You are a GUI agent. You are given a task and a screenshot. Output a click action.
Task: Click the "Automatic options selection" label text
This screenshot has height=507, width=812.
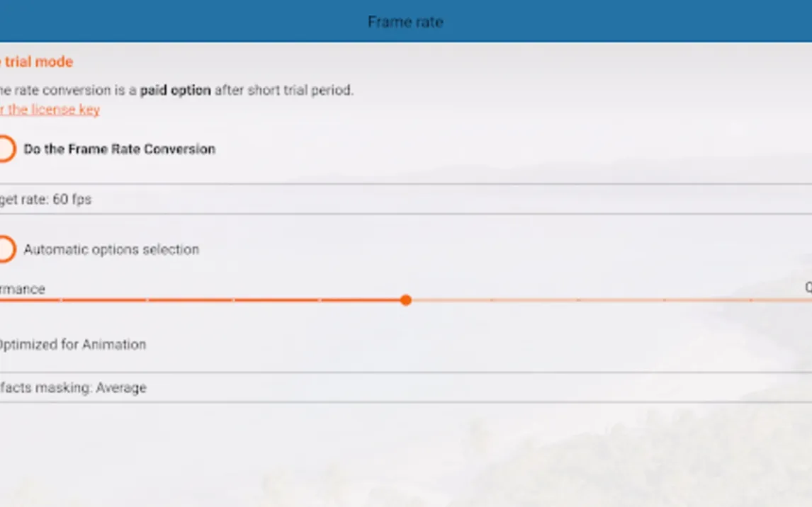coord(111,250)
